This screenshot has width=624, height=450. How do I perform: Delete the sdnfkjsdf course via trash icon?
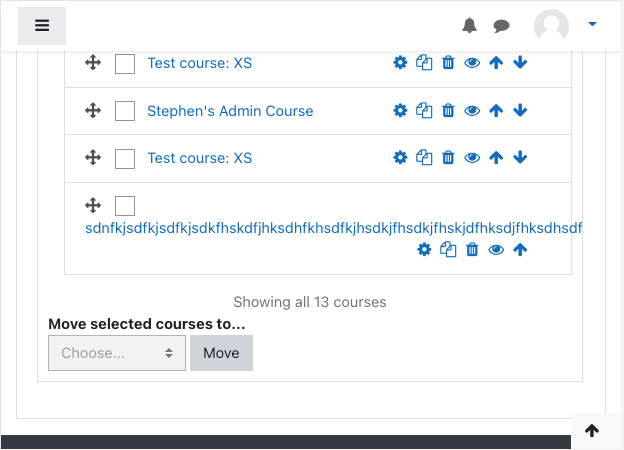(472, 249)
